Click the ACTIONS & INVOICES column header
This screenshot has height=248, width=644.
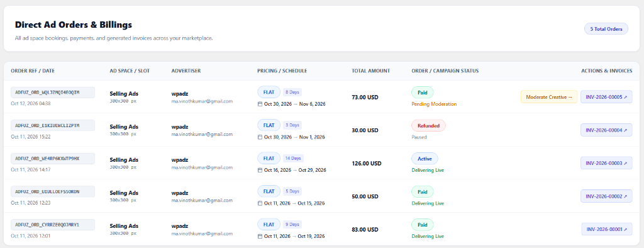[x=607, y=70]
